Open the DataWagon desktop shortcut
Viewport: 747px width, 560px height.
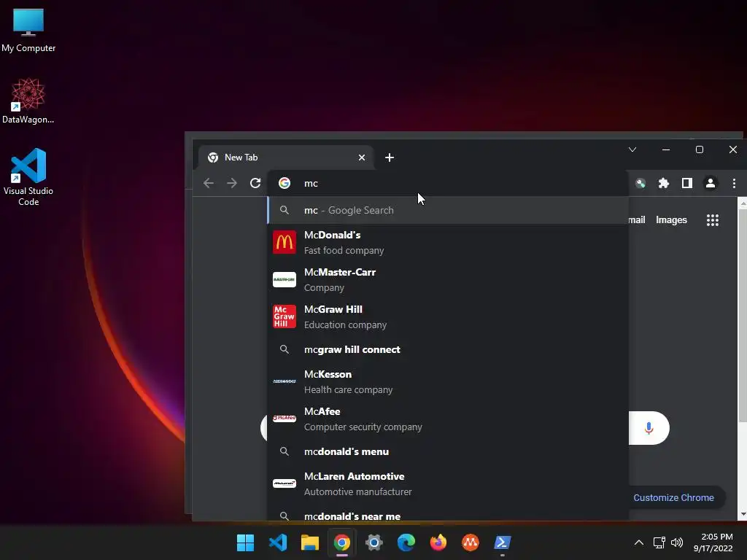pyautogui.click(x=28, y=101)
